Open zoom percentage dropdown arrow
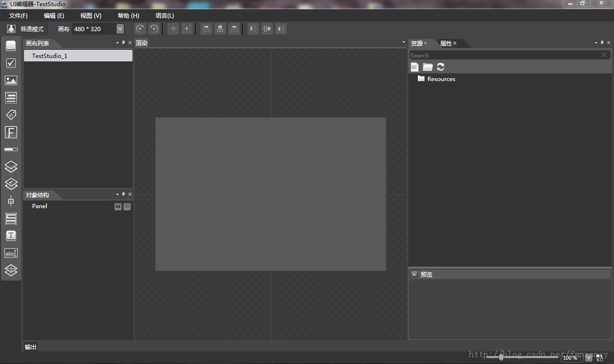The height and width of the screenshot is (364, 614). coord(589,358)
